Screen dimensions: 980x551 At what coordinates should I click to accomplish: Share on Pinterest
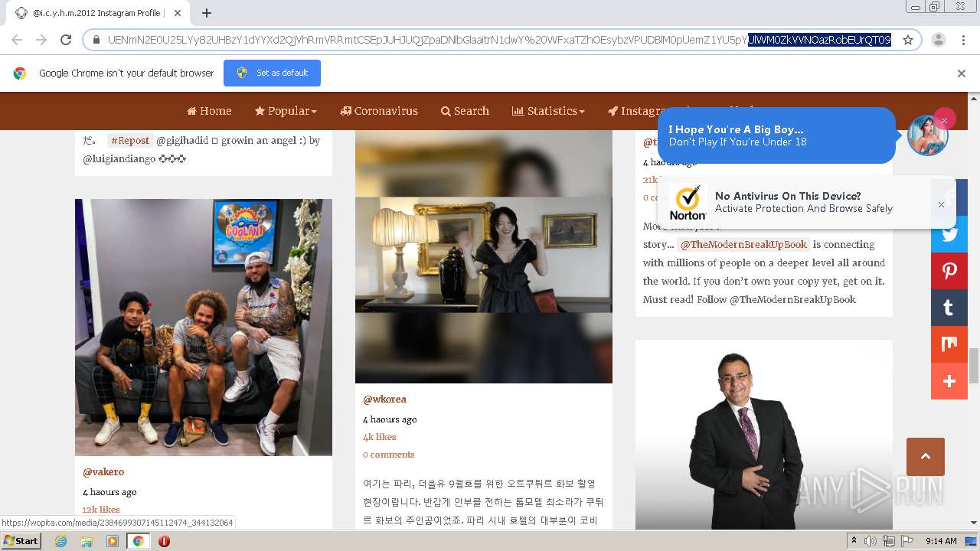949,271
